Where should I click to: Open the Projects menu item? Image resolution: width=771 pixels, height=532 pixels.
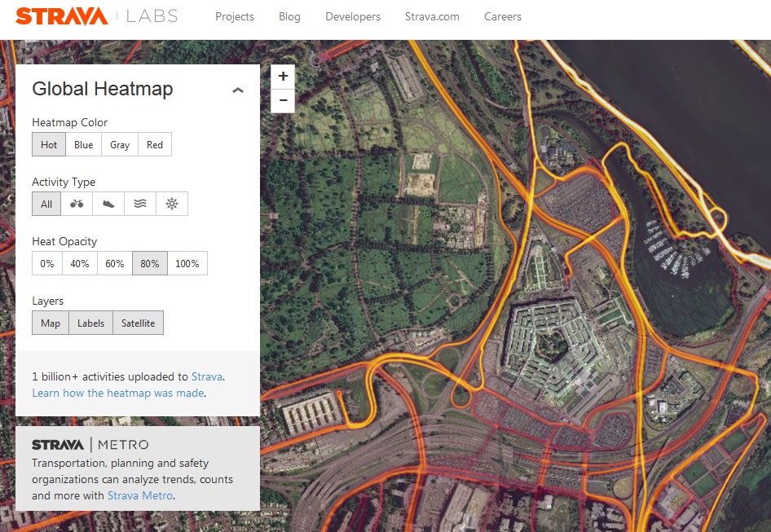[x=235, y=16]
